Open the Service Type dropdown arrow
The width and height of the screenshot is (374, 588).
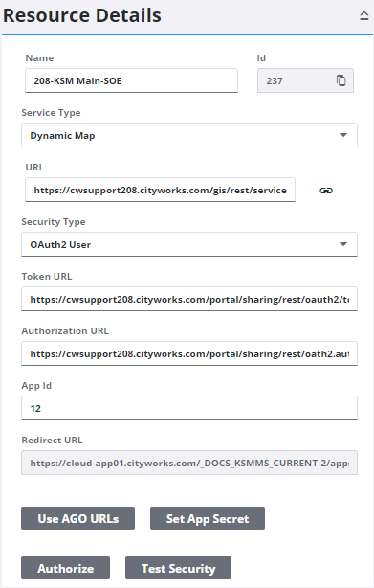pos(343,135)
